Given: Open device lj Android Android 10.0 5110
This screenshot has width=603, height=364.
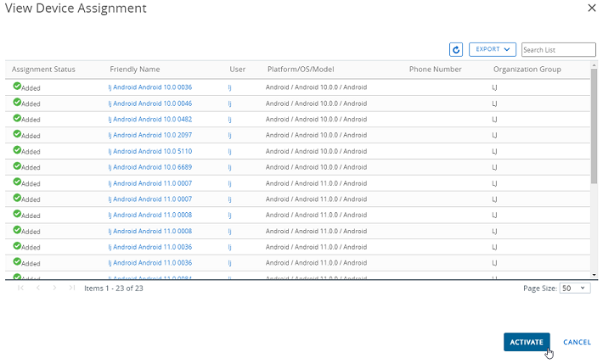Looking at the screenshot, I should pos(149,151).
